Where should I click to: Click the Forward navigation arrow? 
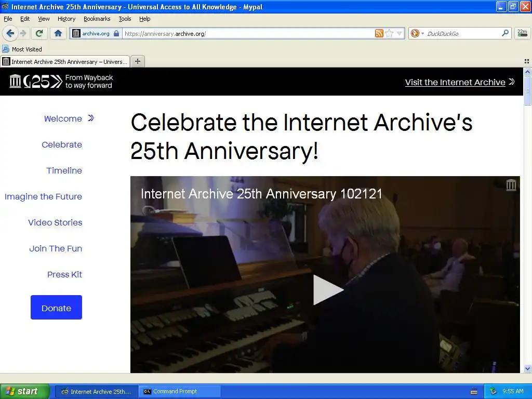[x=23, y=33]
